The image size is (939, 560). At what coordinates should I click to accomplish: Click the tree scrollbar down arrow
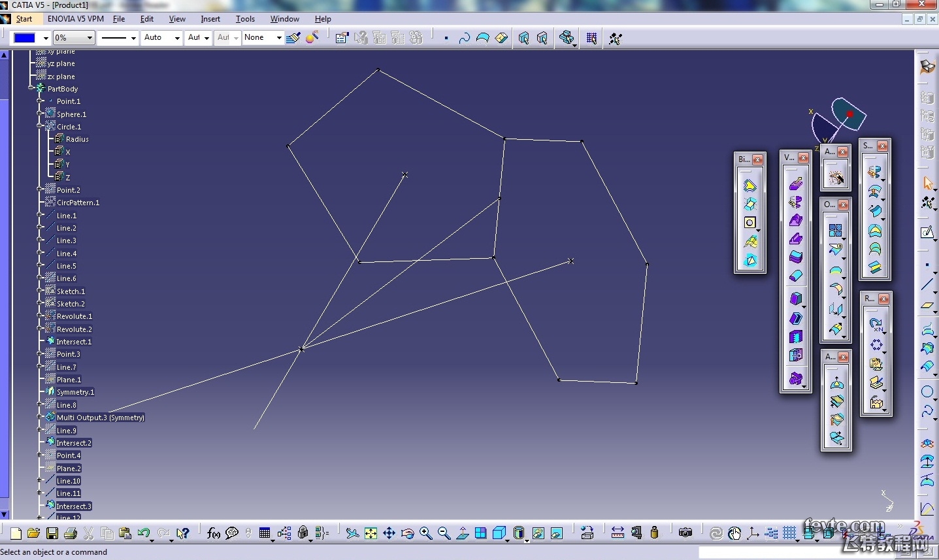tap(4, 514)
